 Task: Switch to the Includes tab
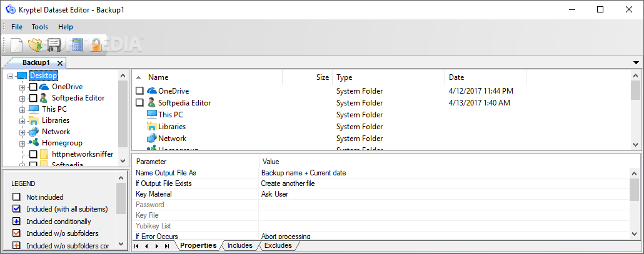[x=240, y=246]
